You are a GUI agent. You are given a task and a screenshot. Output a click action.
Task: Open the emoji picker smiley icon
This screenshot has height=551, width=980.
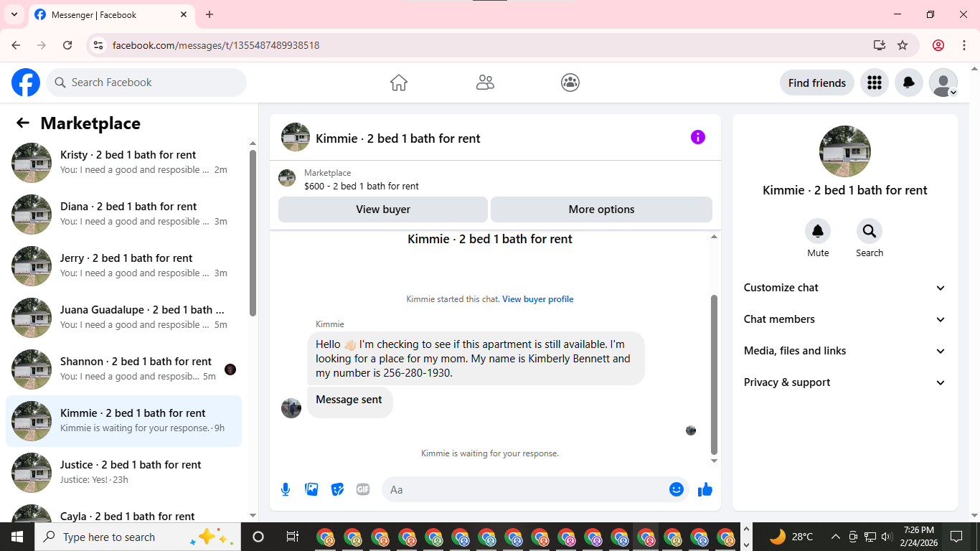click(677, 489)
